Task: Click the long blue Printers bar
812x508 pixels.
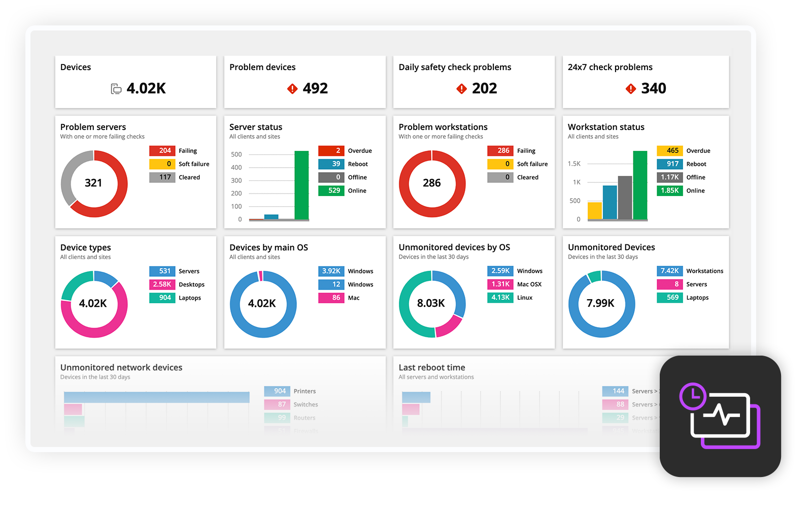Action: coord(156,397)
